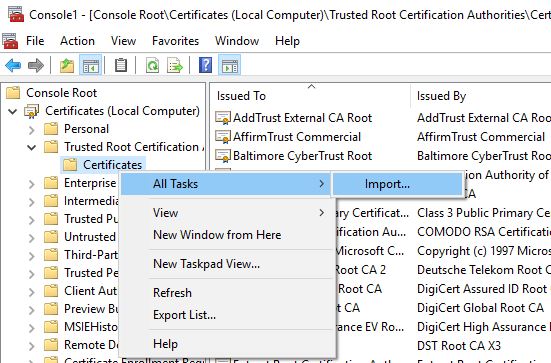Expand the Intermedia node chevron
The width and height of the screenshot is (551, 363).
click(32, 202)
